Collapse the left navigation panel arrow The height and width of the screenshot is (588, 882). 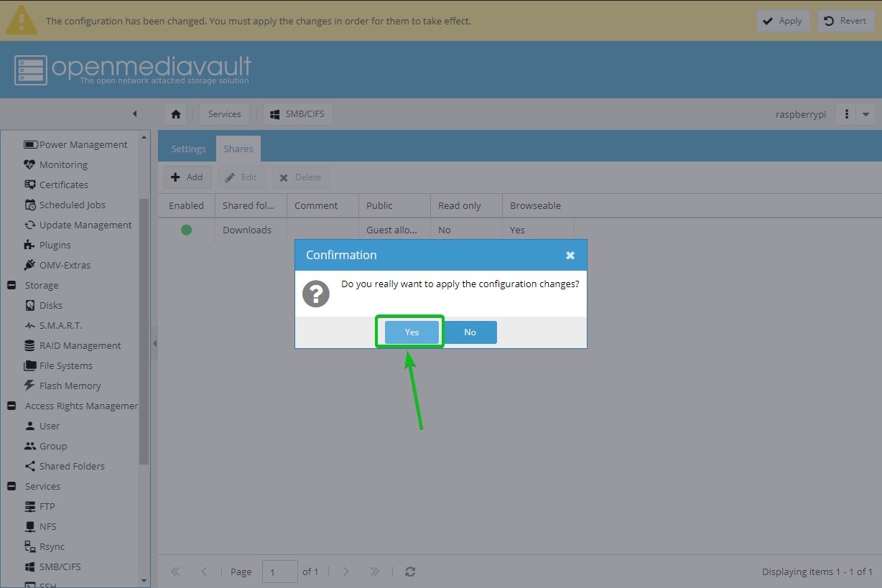[134, 114]
